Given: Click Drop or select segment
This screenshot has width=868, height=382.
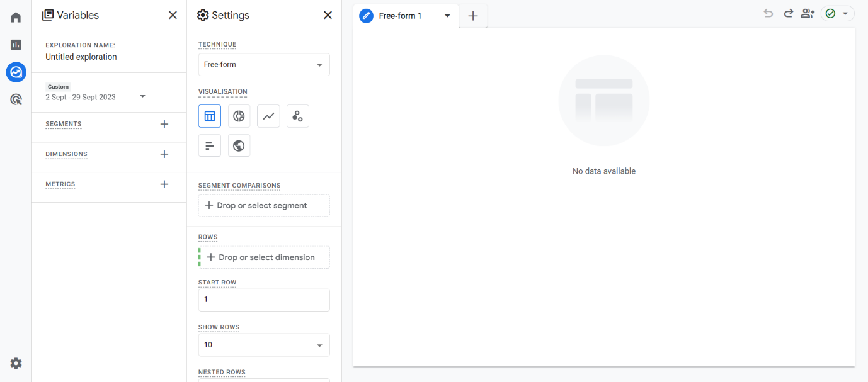Looking at the screenshot, I should pos(264,206).
